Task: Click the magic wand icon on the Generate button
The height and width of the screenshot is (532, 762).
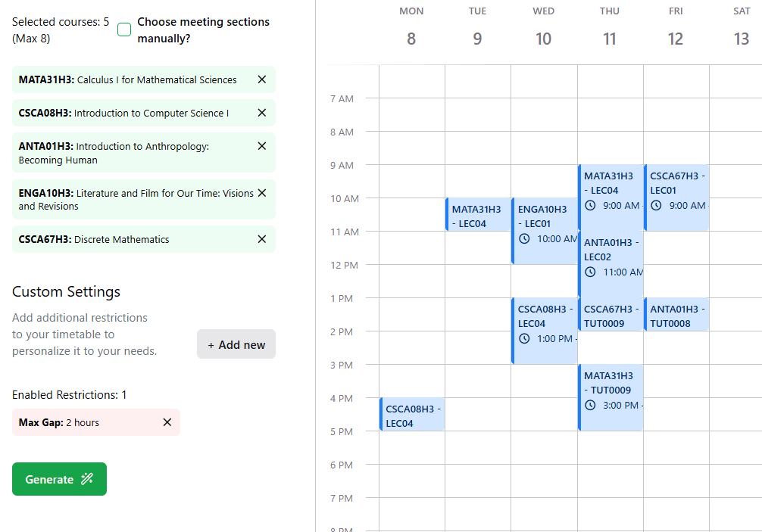Action: (x=86, y=479)
